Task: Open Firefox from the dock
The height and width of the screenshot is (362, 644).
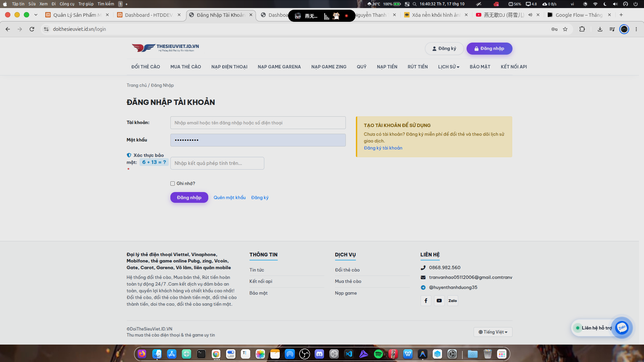Action: [142, 354]
